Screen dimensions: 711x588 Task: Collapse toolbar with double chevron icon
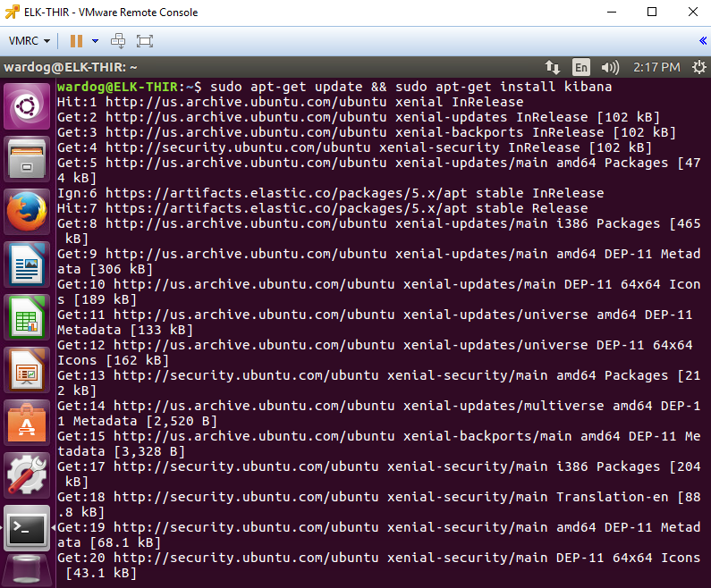point(702,41)
